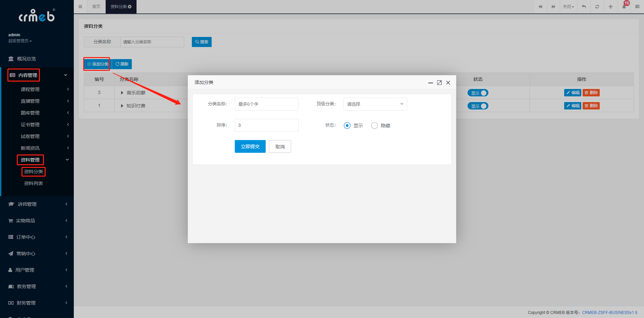
Task: Click the notification bell icon
Action: click(x=624, y=7)
